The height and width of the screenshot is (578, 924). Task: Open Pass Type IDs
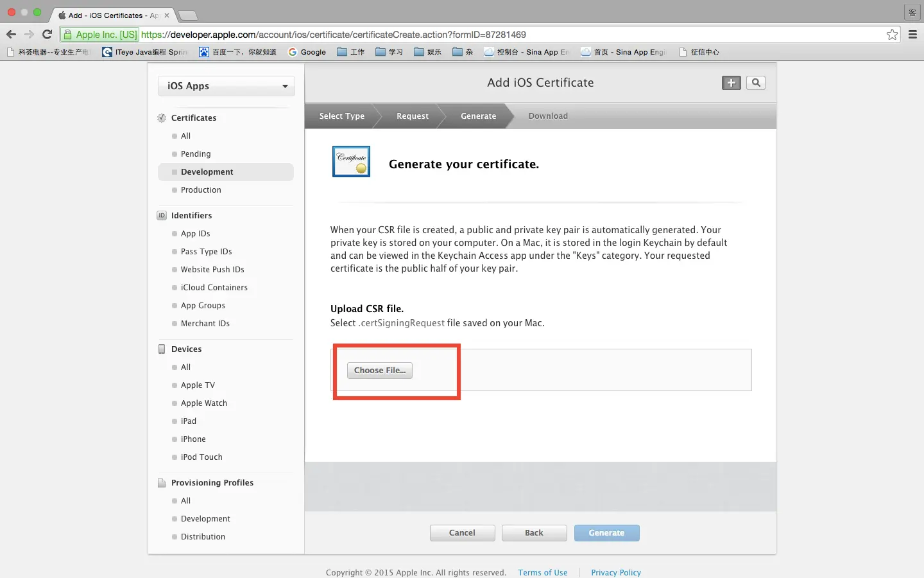pos(206,252)
